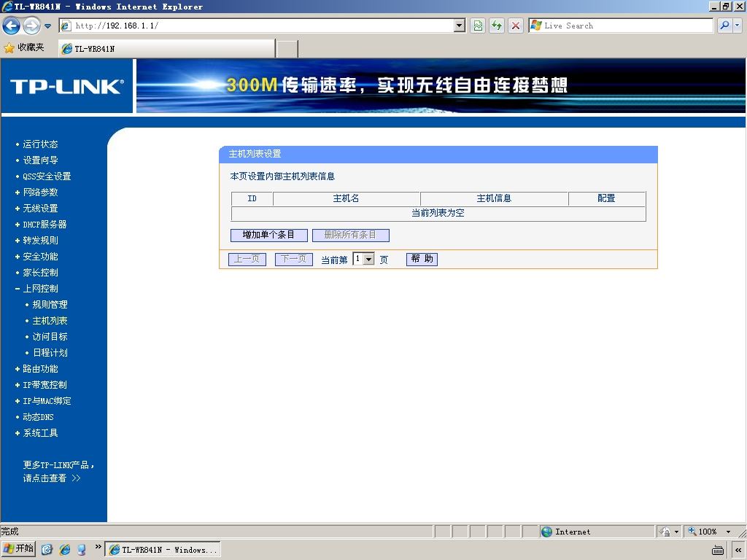
Task: Click the Stop loading red X icon
Action: pyautogui.click(x=516, y=26)
